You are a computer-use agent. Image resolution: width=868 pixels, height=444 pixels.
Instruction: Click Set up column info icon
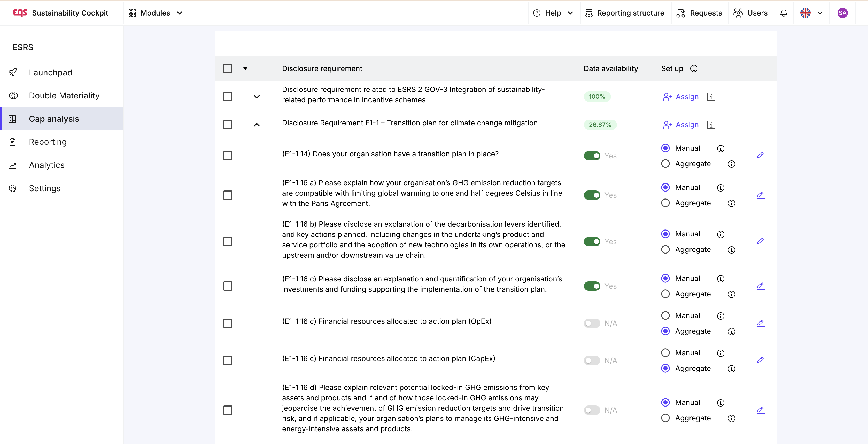693,68
